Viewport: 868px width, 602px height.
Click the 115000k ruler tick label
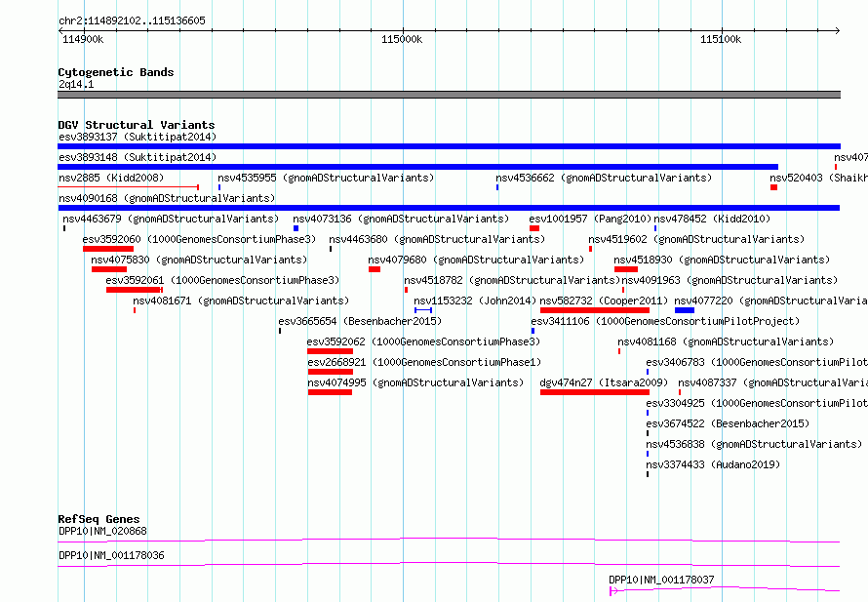pos(402,39)
